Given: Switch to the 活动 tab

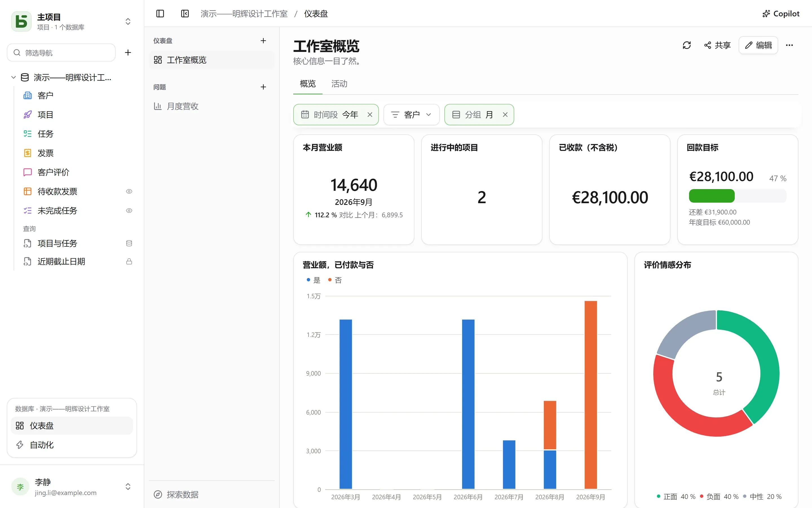Looking at the screenshot, I should click(339, 84).
